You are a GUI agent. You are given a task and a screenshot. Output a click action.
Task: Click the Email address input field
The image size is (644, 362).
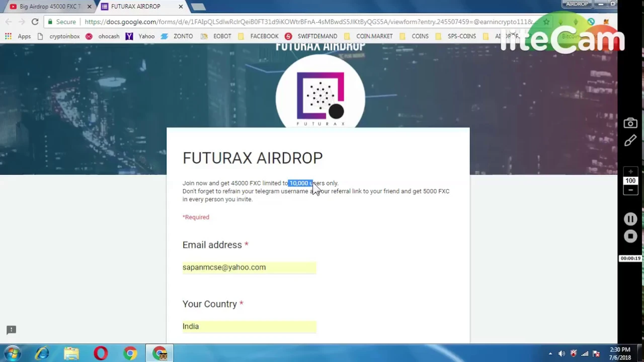(249, 267)
